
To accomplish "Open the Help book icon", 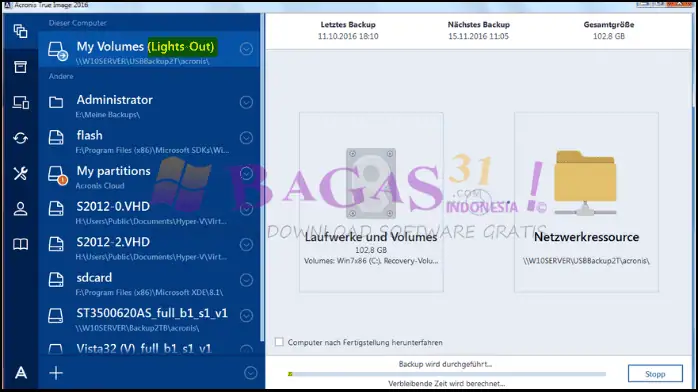I will point(20,244).
